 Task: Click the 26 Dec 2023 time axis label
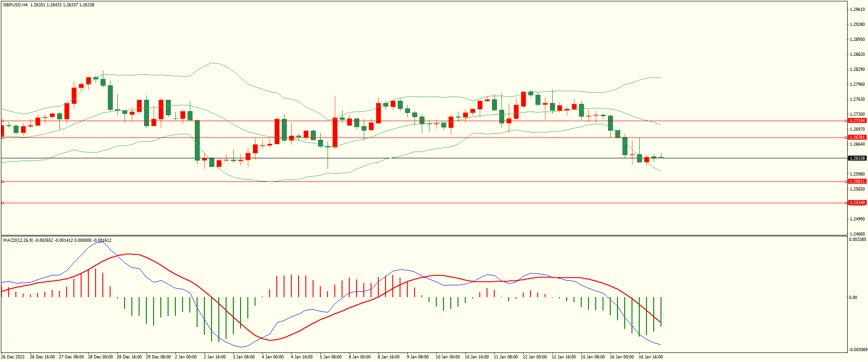[x=13, y=357]
